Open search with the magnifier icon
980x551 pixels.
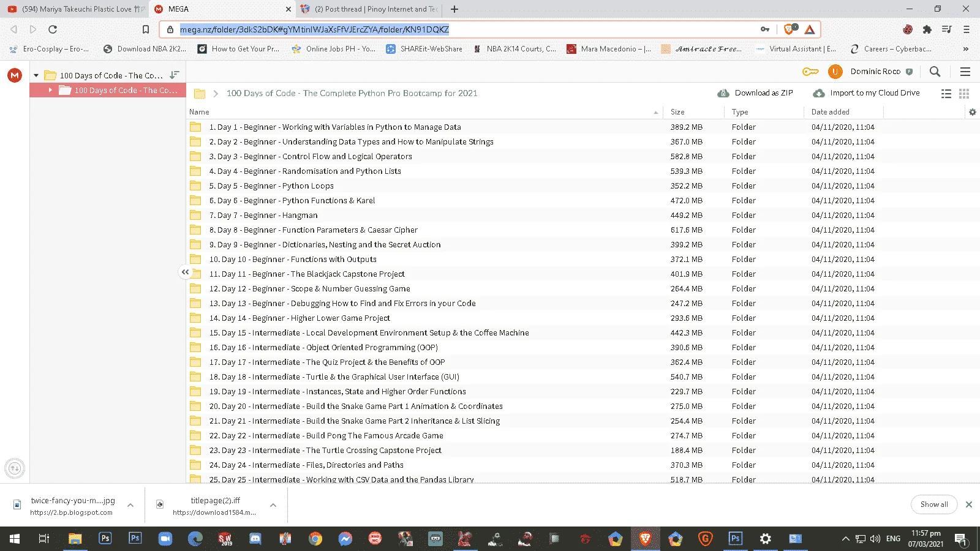point(935,72)
